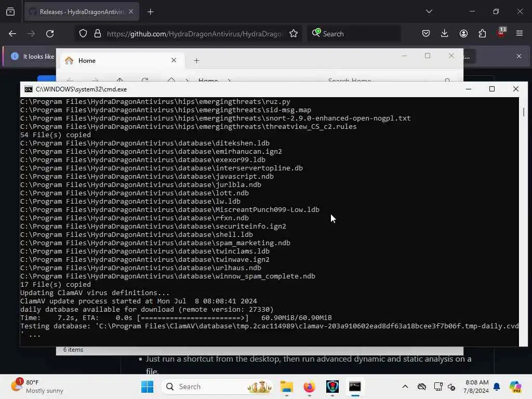
Task: Click the winnow_spam_complete.ndb path line
Action: 168,276
